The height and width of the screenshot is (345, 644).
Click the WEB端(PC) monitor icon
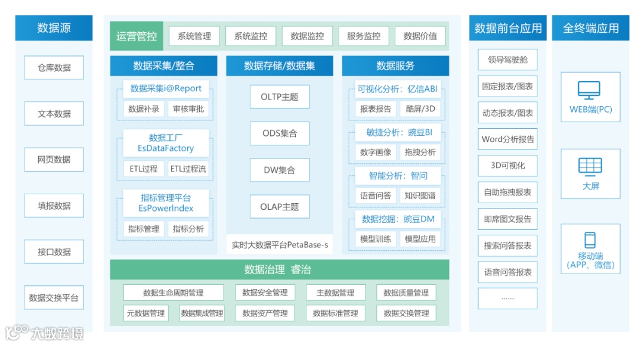pyautogui.click(x=589, y=90)
